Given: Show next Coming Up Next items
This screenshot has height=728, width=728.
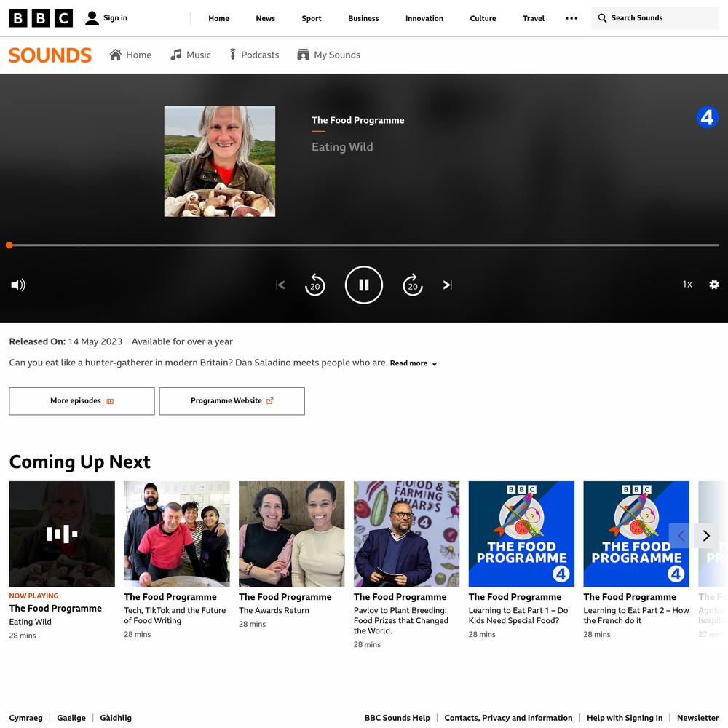Looking at the screenshot, I should pyautogui.click(x=706, y=535).
